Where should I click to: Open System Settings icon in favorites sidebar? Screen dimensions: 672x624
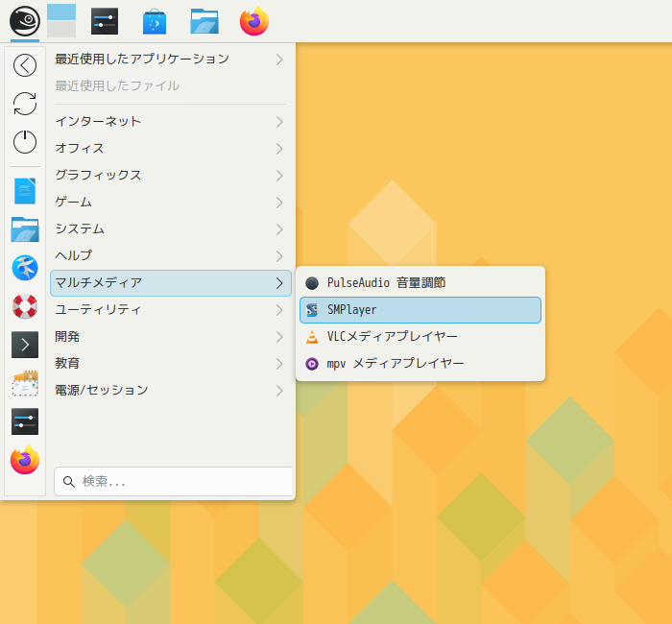[25, 421]
